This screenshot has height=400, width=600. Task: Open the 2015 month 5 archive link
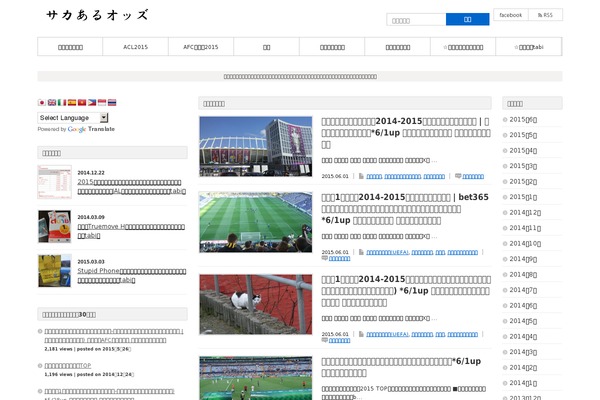click(x=523, y=135)
